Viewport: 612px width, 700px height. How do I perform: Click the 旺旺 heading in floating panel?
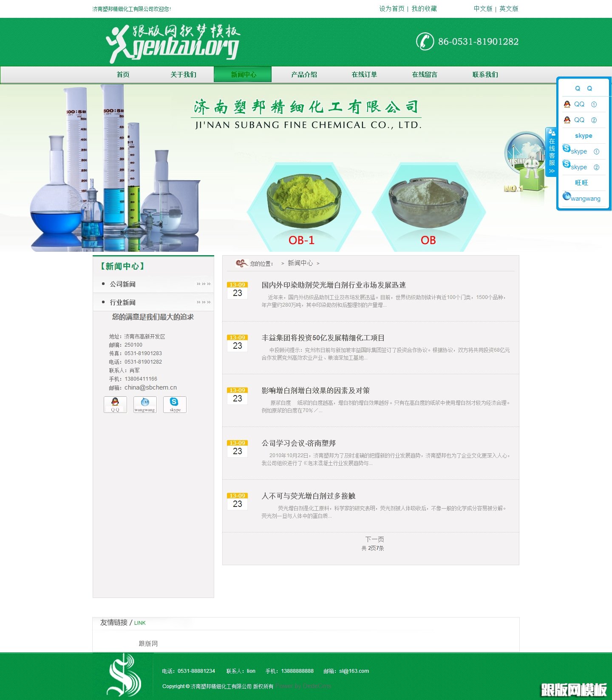[581, 183]
